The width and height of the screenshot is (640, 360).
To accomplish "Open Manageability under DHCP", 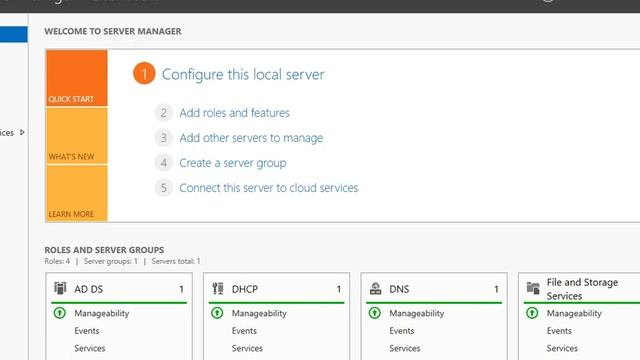I will pos(259,313).
